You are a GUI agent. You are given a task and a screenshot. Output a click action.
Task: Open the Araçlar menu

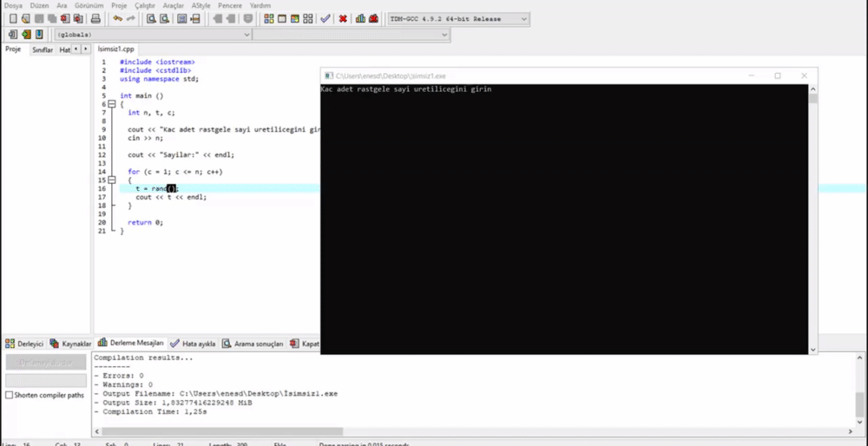point(174,5)
